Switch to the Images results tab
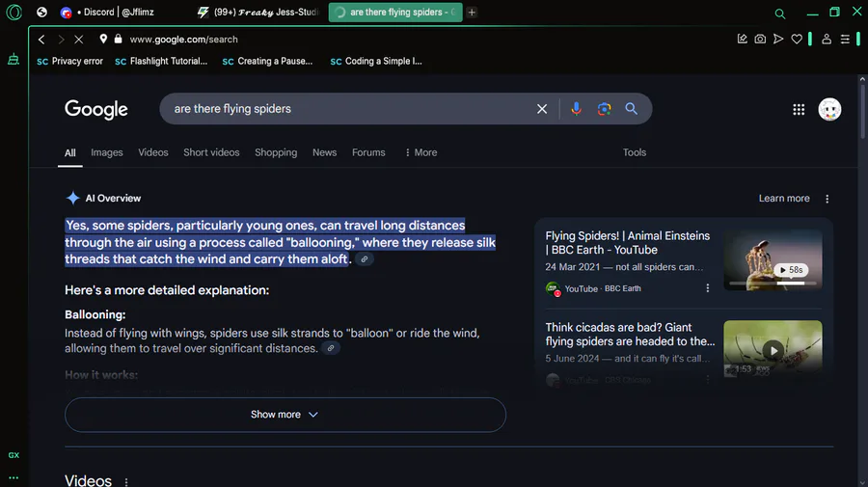 [107, 152]
